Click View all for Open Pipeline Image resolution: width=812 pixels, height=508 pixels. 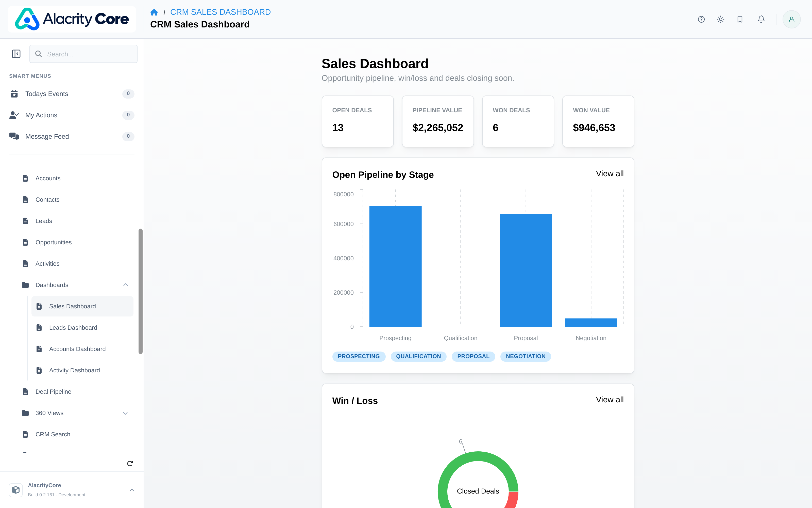point(610,174)
